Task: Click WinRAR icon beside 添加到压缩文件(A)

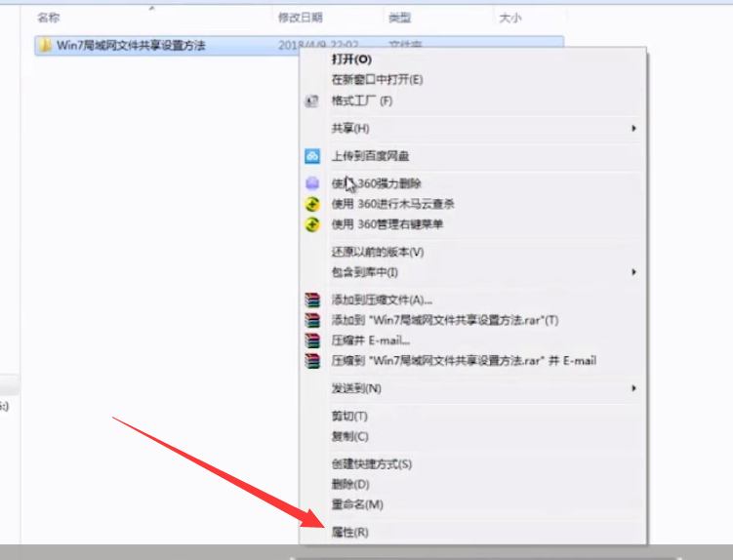Action: 312,300
